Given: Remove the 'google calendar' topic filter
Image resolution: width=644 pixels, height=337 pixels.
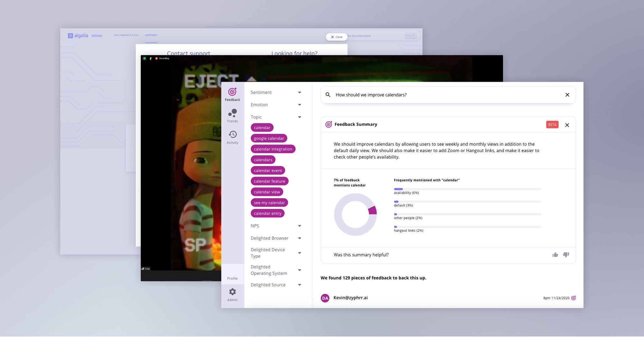Looking at the screenshot, I should [x=269, y=138].
